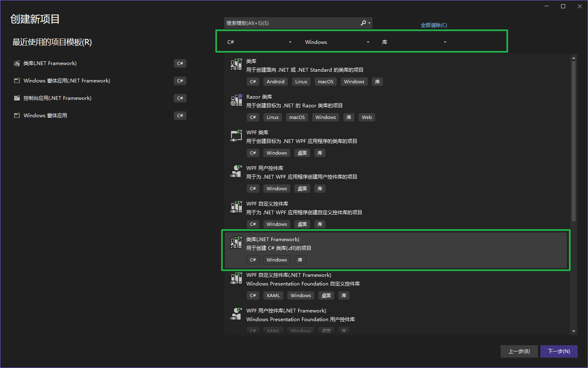Screen dimensions: 588x368
Task: Click XAML tag under WPF 自定义控件库(.NET Framework)
Action: point(273,295)
